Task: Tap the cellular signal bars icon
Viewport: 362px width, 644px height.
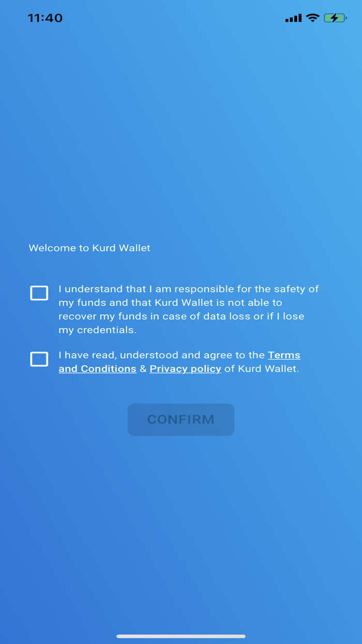Action: coord(293,17)
